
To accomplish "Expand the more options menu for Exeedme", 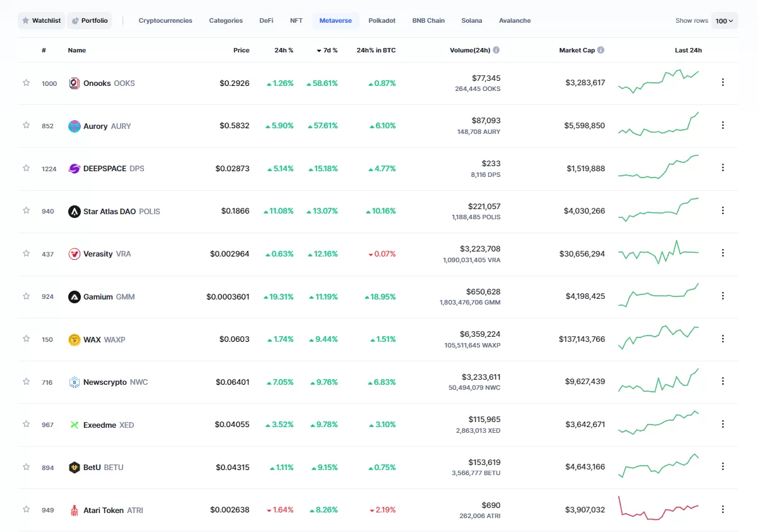I will coord(723,424).
